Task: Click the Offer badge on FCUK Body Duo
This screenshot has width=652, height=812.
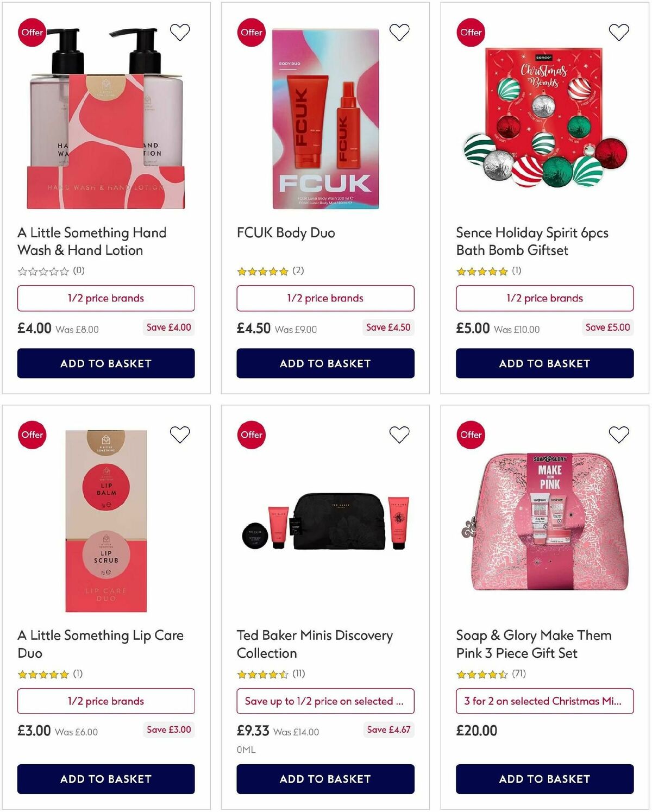Action: (251, 33)
